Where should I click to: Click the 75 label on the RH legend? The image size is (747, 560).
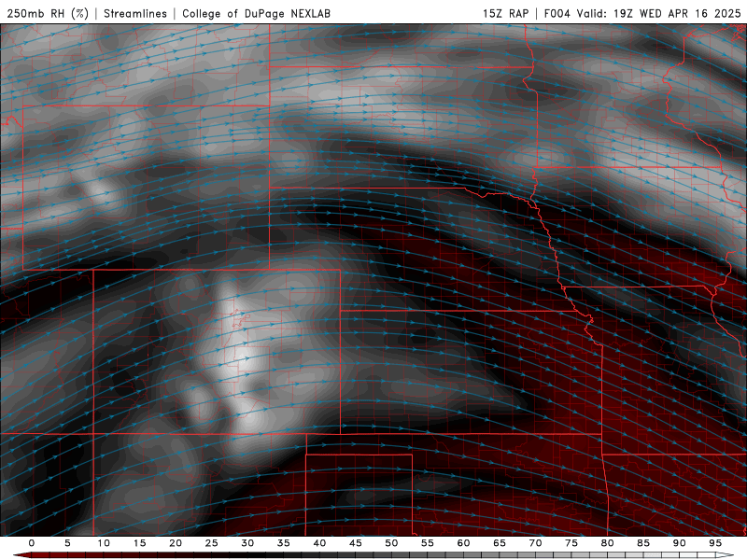tap(571, 543)
